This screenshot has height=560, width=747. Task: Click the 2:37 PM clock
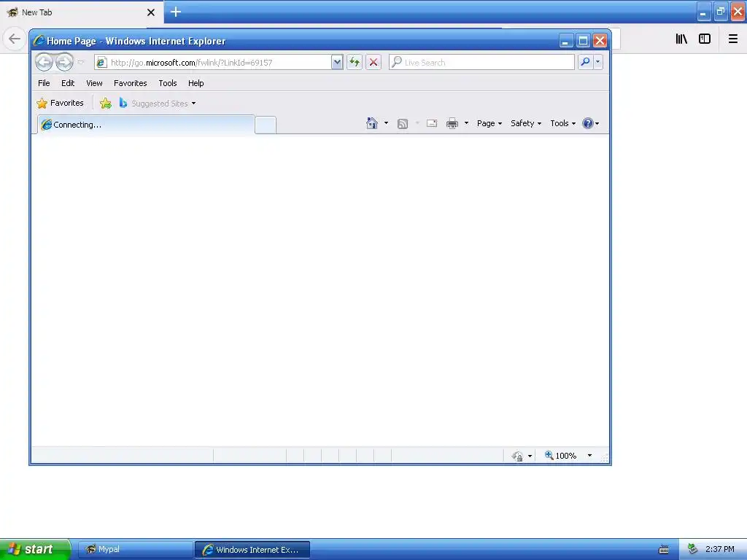coord(719,550)
